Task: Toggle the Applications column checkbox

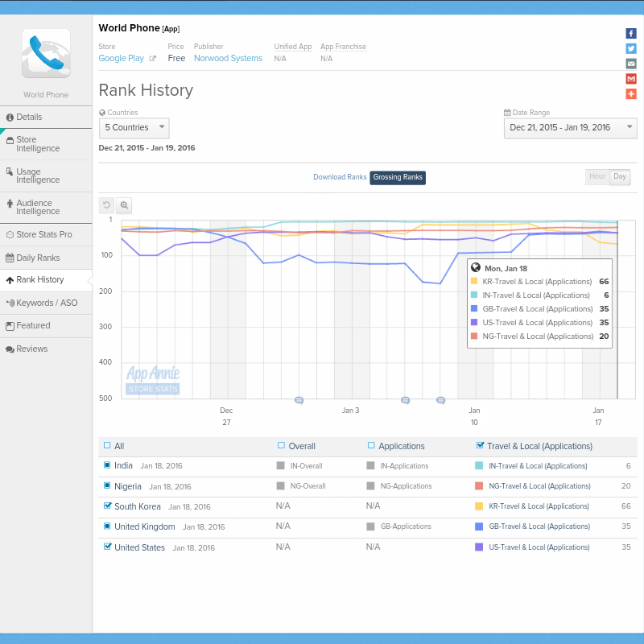Action: coord(371,446)
